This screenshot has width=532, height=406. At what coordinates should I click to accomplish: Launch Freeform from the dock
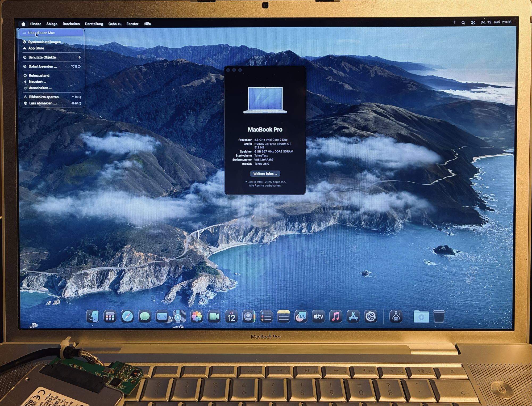click(x=301, y=316)
